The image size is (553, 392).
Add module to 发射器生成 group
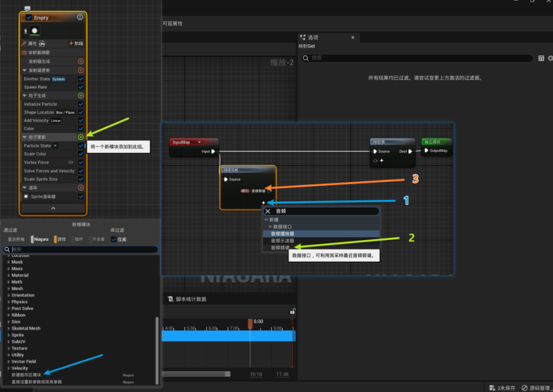(x=81, y=61)
